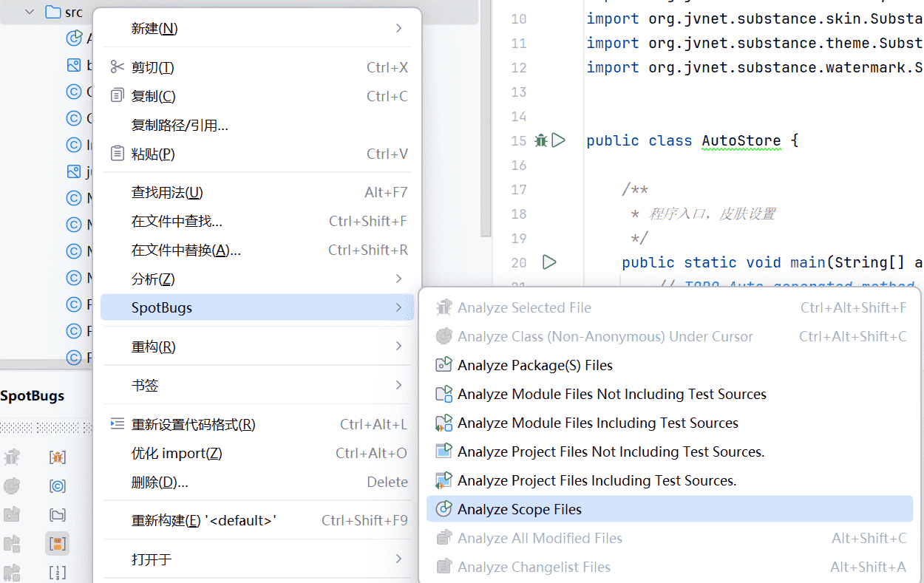Toggle the highlighted Group by Priority button
The height and width of the screenshot is (583, 924).
click(58, 544)
